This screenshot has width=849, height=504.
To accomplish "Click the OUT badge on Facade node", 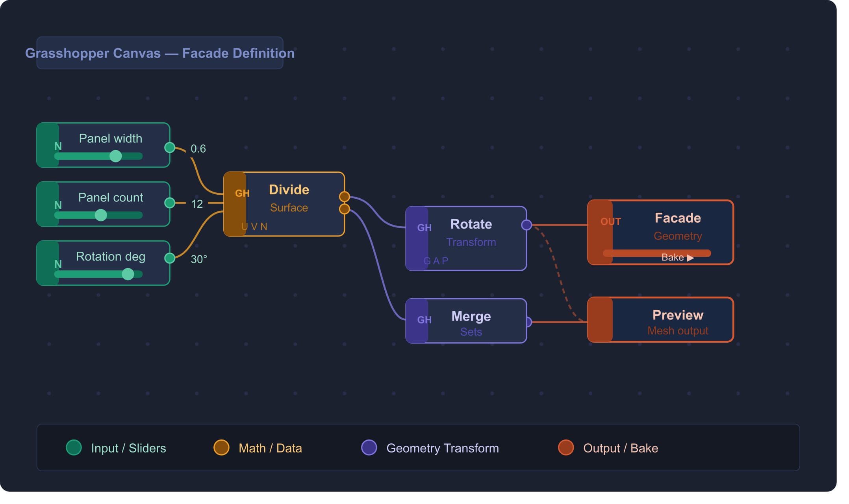I will tap(610, 222).
